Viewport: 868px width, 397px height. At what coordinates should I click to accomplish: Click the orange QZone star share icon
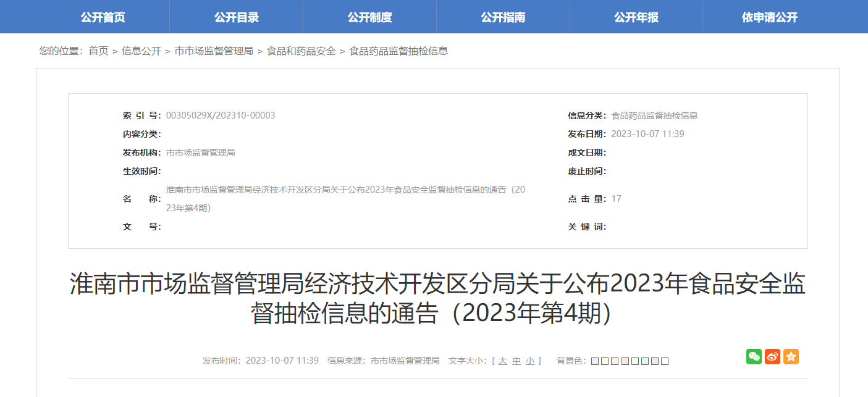coord(791,356)
